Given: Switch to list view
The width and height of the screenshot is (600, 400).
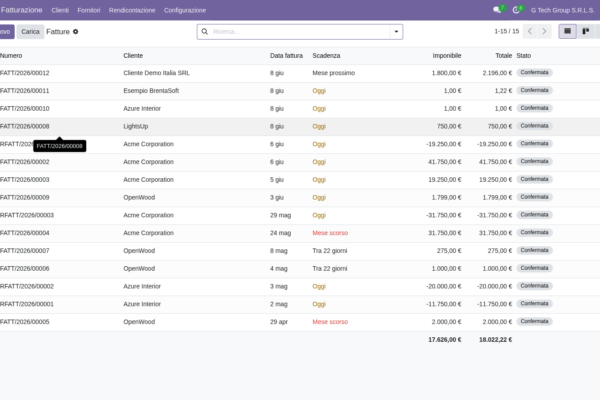Looking at the screenshot, I should tap(567, 31).
